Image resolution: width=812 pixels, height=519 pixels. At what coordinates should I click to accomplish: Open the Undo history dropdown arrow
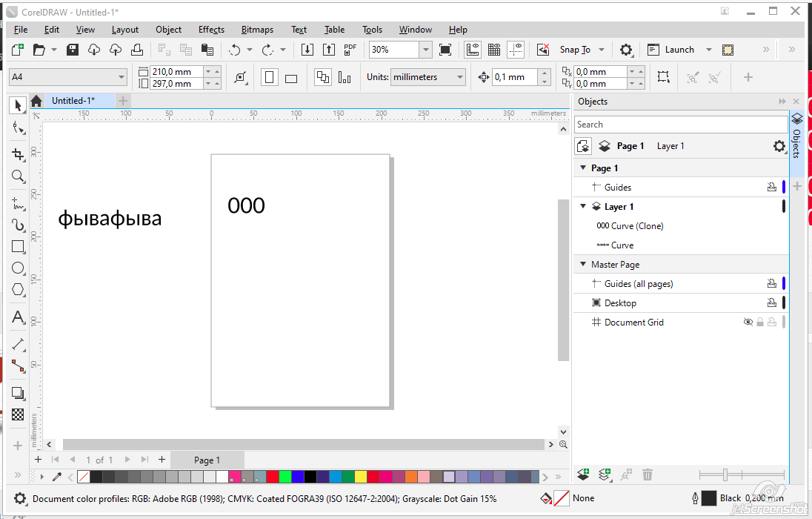pos(250,50)
